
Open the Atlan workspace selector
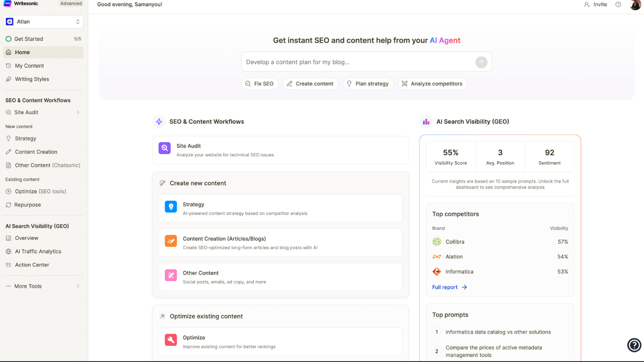click(43, 21)
